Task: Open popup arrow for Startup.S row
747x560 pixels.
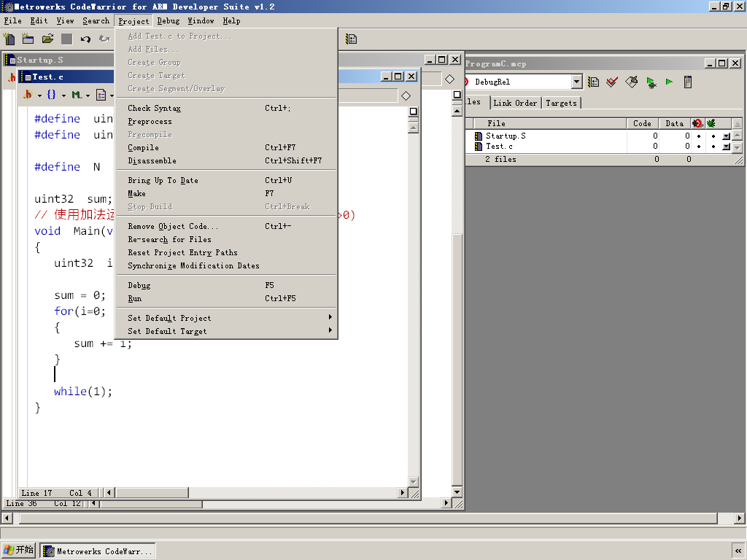Action: (x=726, y=136)
